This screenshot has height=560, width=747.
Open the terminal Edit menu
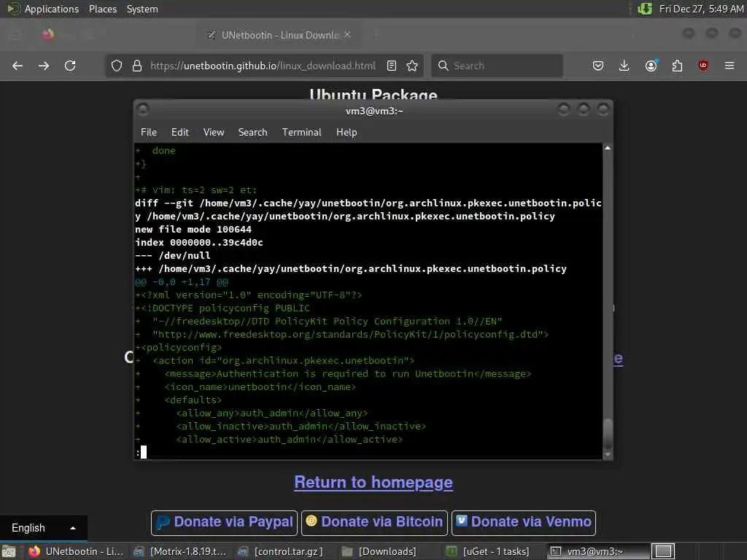click(180, 133)
